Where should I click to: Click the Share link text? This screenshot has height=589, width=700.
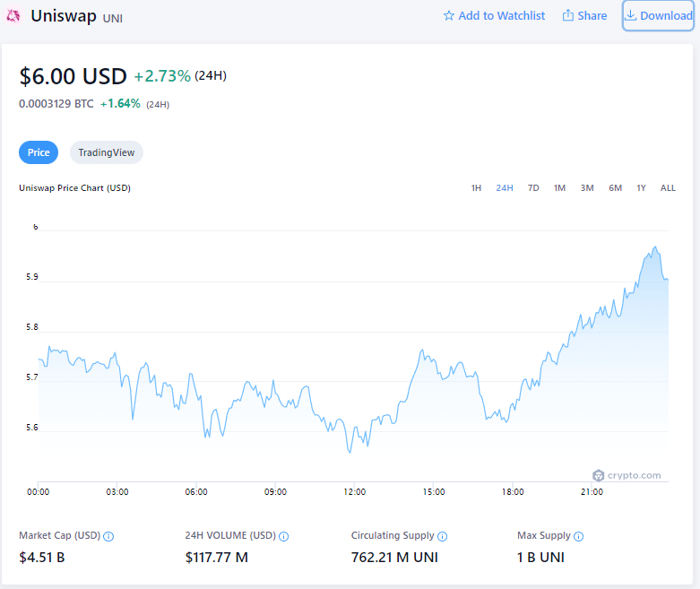pos(592,16)
